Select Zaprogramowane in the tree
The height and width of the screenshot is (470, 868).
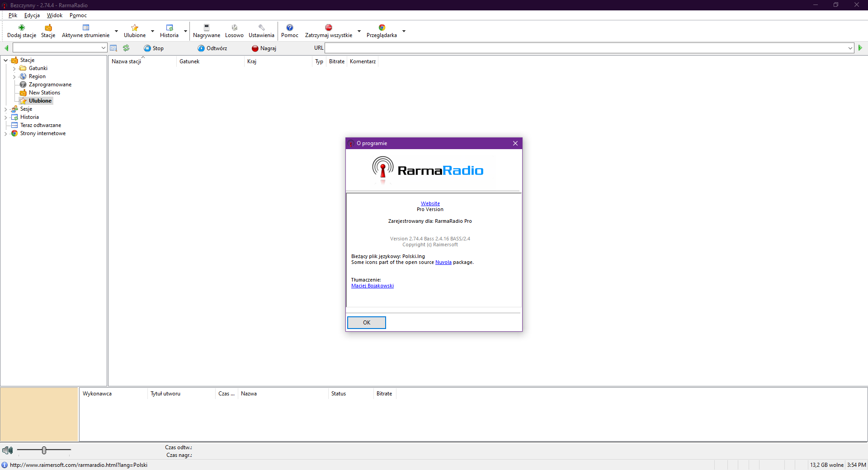[x=50, y=85]
